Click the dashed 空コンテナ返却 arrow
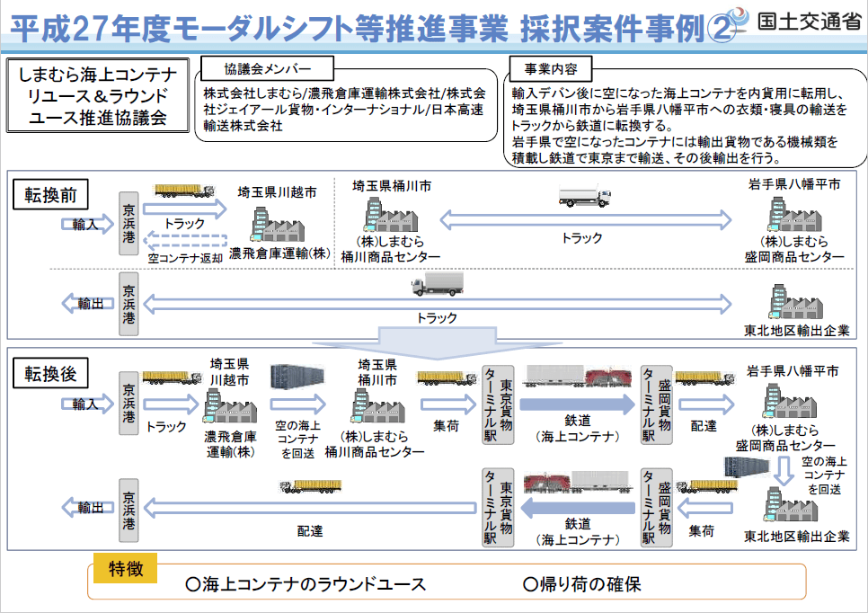 [x=185, y=241]
